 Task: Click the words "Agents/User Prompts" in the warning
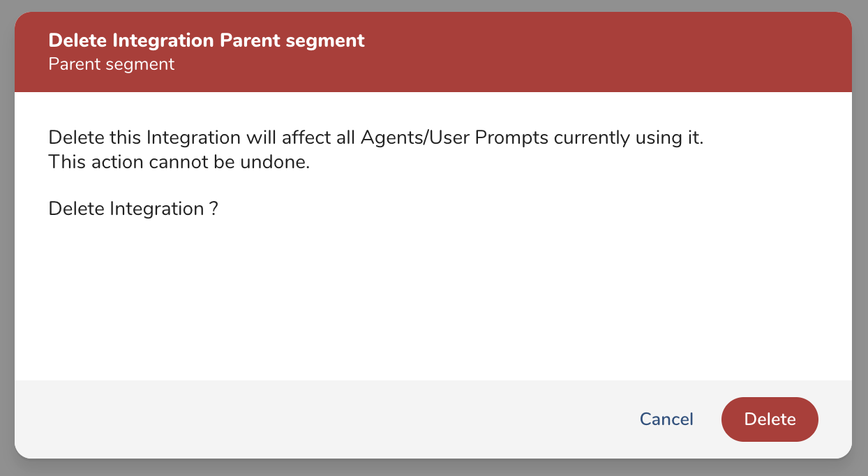click(454, 137)
